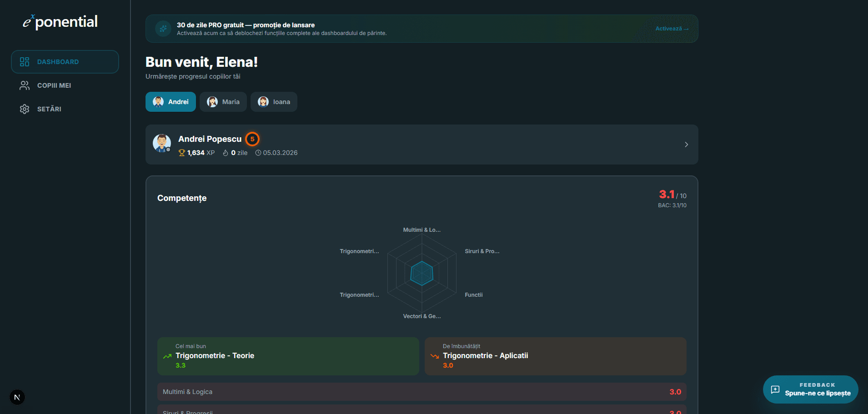Click the Copiii Mei people icon
Image resolution: width=868 pixels, height=414 pixels.
click(x=25, y=85)
